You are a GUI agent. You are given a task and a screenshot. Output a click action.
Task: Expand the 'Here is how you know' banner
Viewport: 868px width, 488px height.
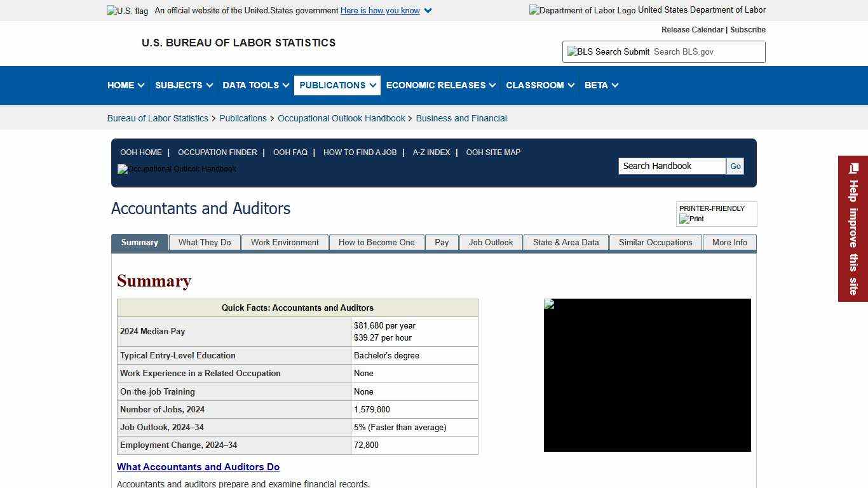pos(380,10)
